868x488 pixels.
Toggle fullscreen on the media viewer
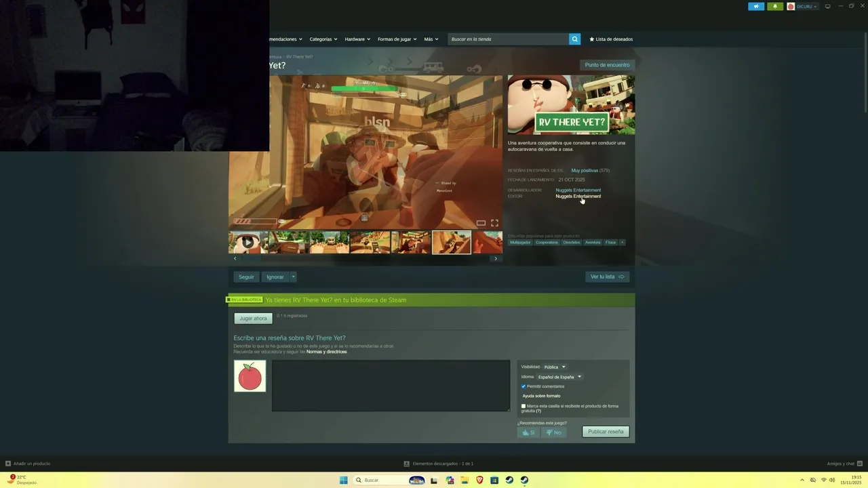494,223
